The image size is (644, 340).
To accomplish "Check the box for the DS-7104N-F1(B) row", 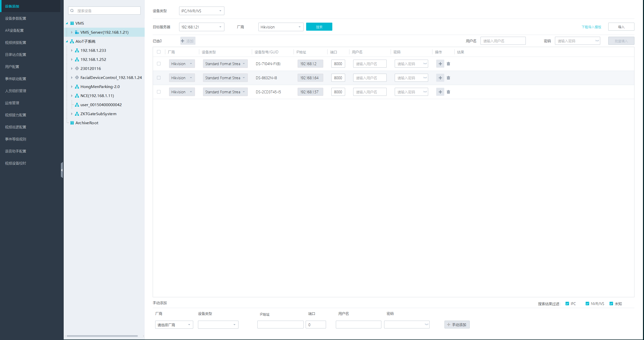I will point(159,64).
